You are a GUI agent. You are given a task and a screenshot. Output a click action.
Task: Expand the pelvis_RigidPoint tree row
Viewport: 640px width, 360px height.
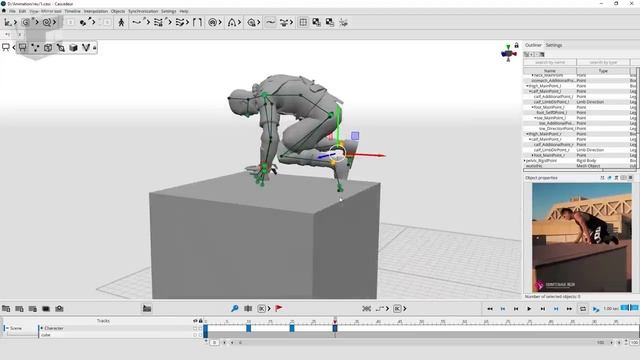click(525, 161)
